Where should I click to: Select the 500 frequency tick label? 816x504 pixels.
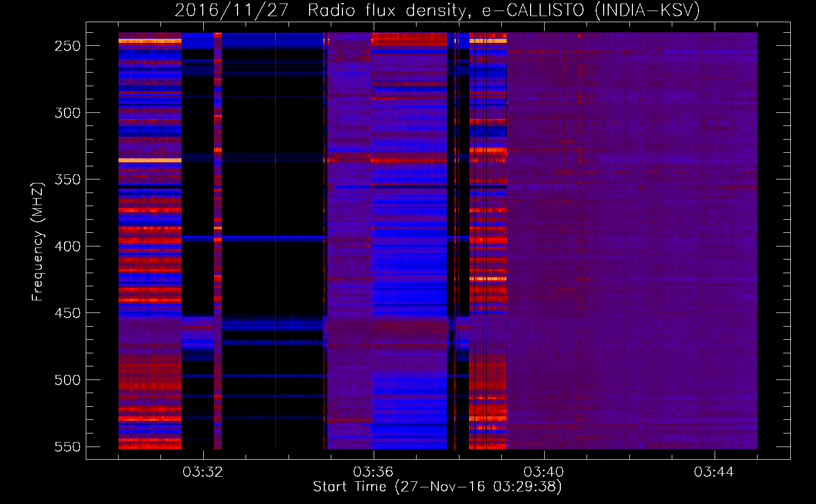pos(68,380)
